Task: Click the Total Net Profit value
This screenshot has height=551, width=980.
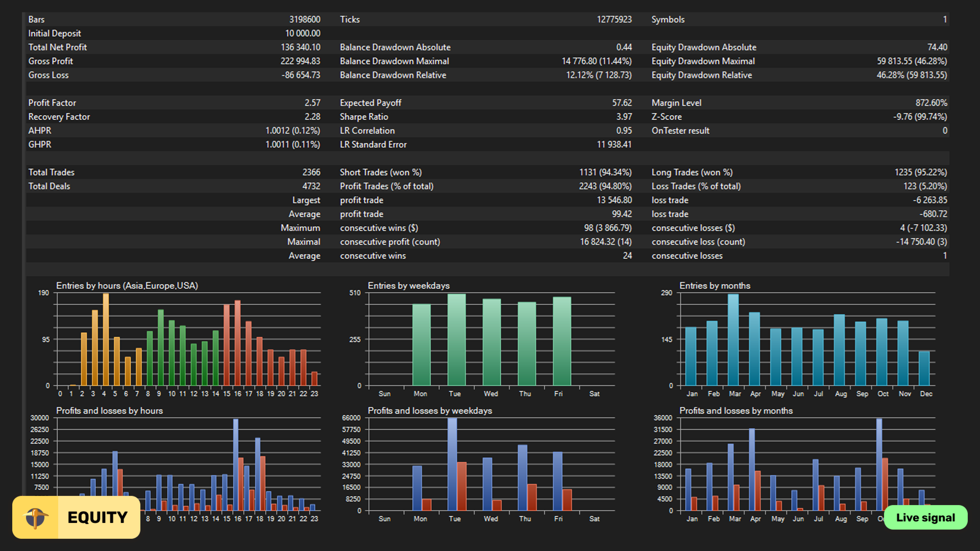Action: coord(300,47)
